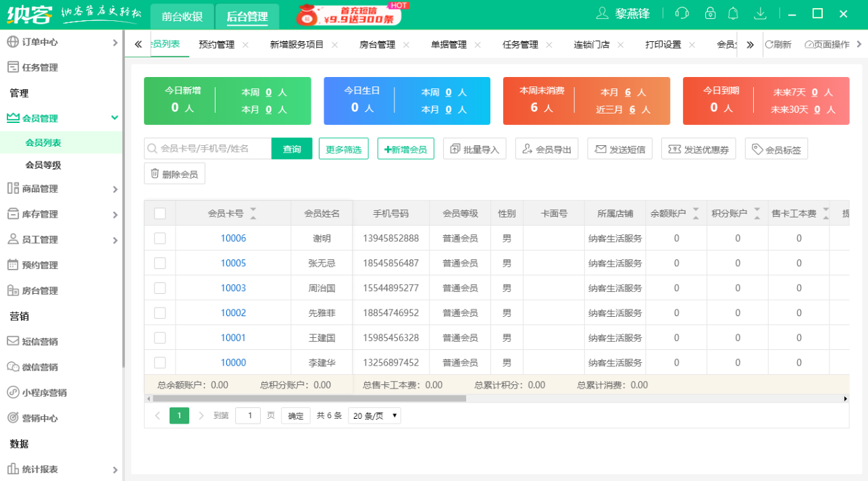
Task: Switch to the 预约管理 tab
Action: (216, 45)
